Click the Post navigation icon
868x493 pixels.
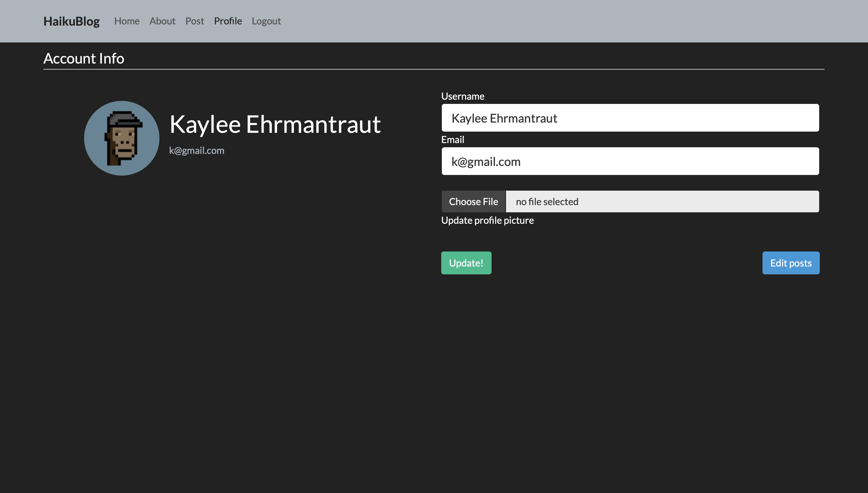click(x=195, y=21)
